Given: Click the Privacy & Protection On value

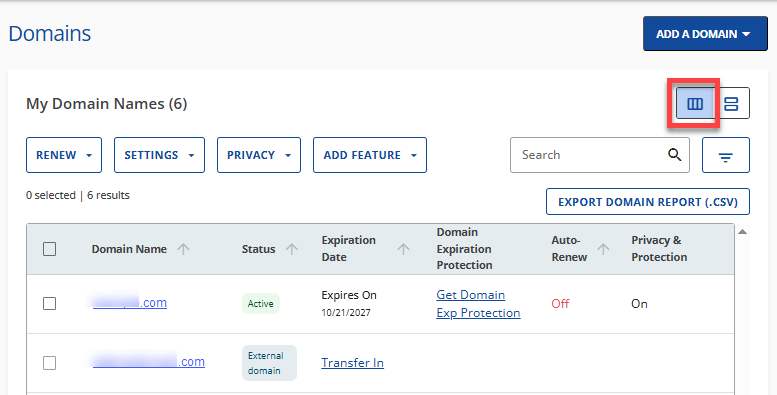Looking at the screenshot, I should click(639, 304).
